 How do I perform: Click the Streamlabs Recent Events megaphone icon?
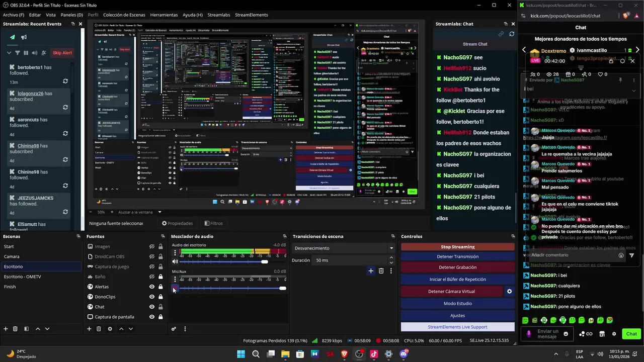[x=24, y=37]
